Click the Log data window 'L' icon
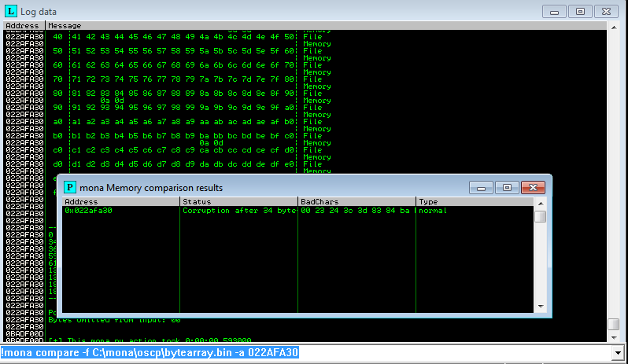Screen dimensions: 628x364 tap(11, 11)
